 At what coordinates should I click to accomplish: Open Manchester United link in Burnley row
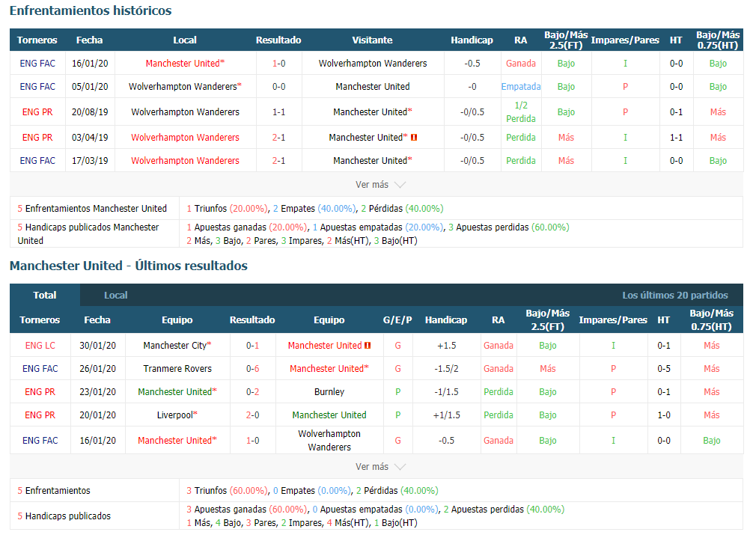175,391
